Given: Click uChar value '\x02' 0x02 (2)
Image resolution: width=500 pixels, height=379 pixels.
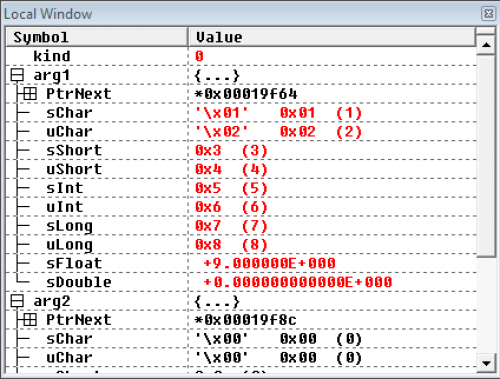Looking at the screenshot, I should (279, 132).
